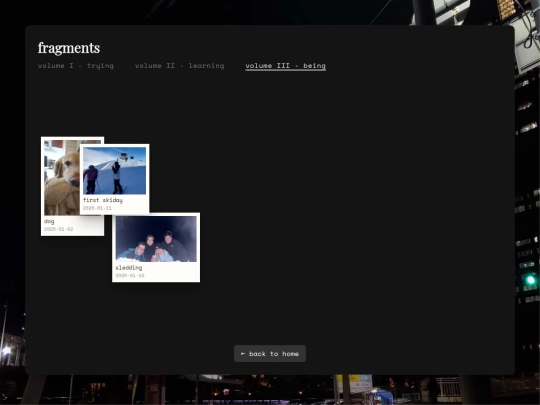Click the sledding polaroid date text
This screenshot has width=540, height=405.
[x=130, y=276]
